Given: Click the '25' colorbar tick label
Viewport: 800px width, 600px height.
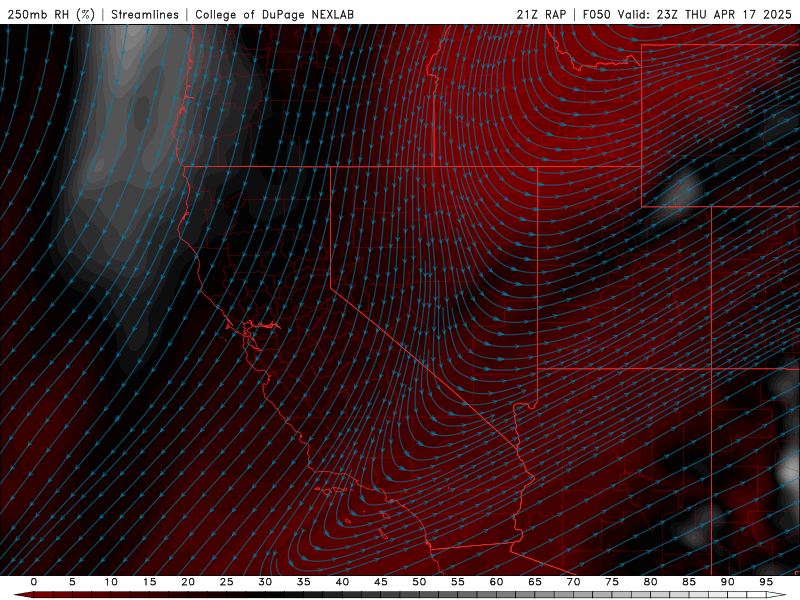Looking at the screenshot, I should [227, 582].
